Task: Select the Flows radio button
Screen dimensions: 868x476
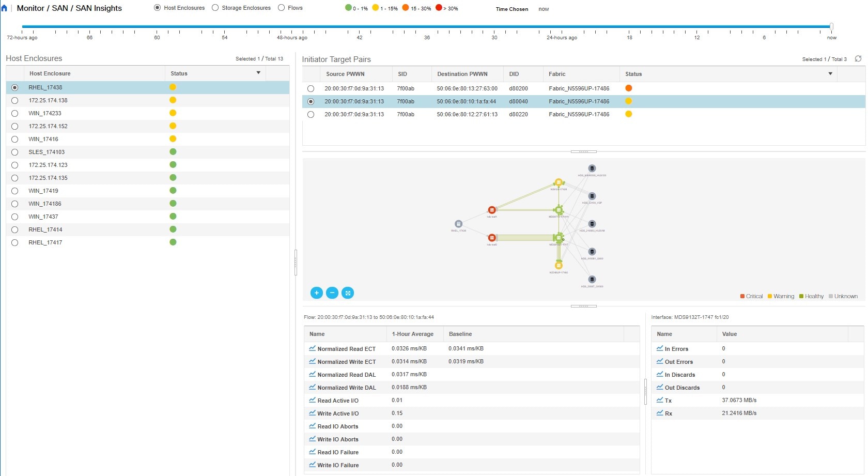Action: click(x=281, y=7)
